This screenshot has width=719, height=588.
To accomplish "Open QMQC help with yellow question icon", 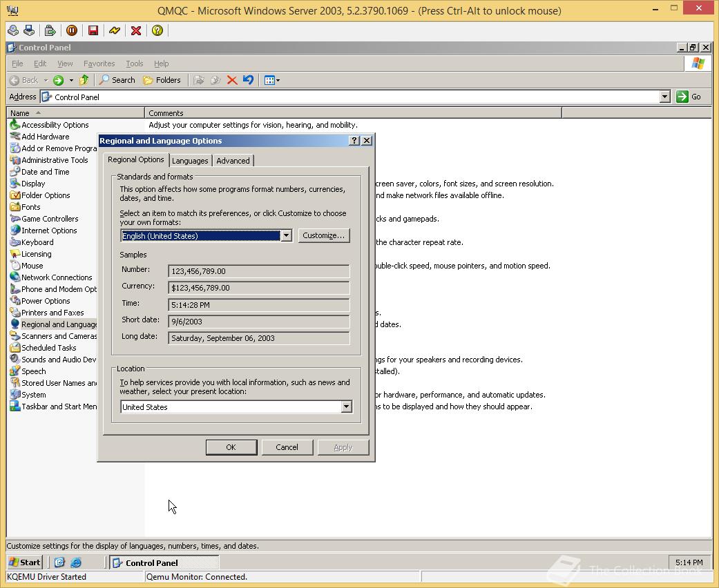I will (157, 30).
